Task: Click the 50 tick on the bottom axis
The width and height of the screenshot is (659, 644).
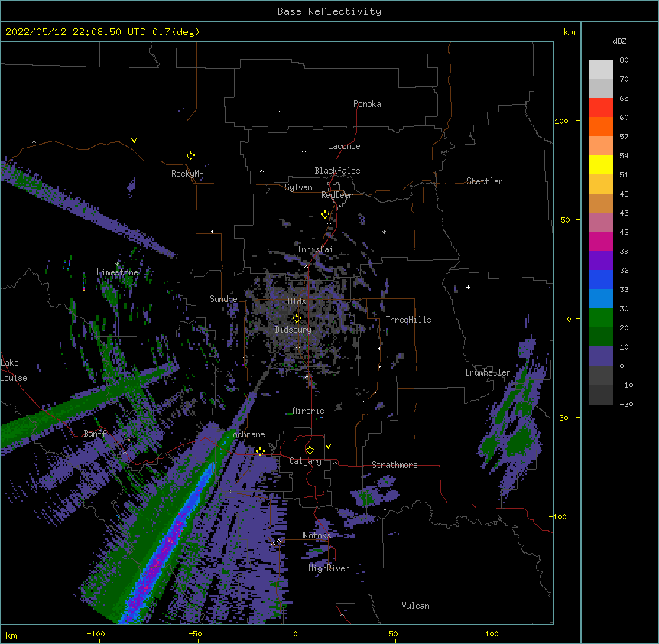Action: 393,633
